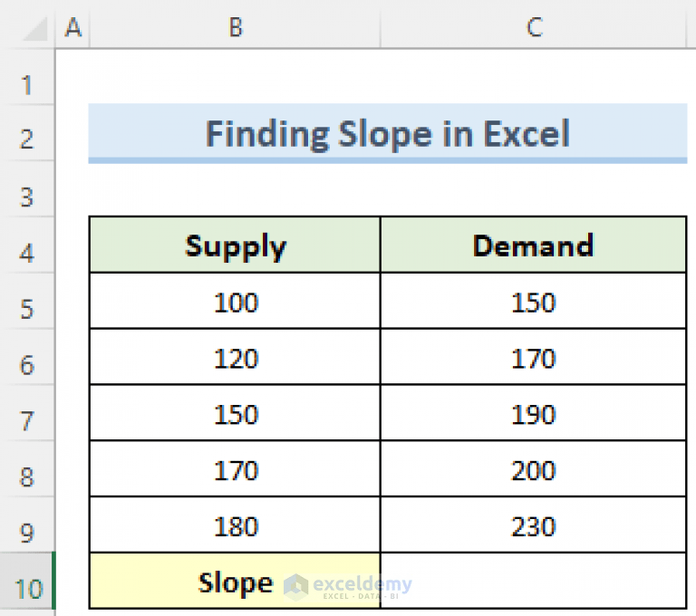696x616 pixels.
Task: Click the exceldemy watermark logo
Action: (348, 586)
